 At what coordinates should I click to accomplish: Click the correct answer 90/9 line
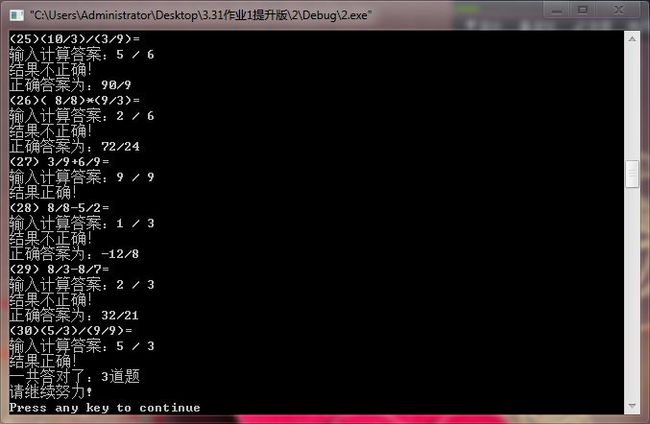click(70, 85)
